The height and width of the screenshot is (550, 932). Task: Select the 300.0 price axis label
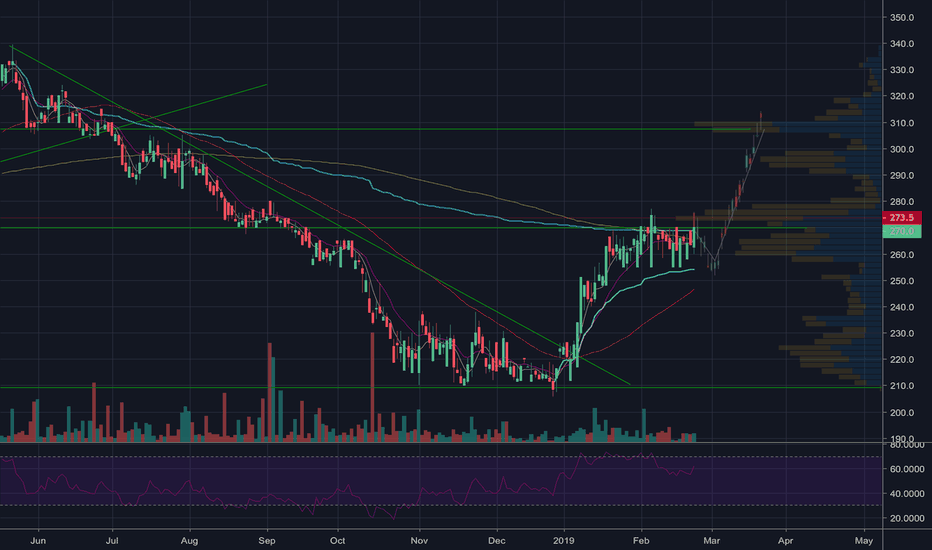(x=902, y=149)
